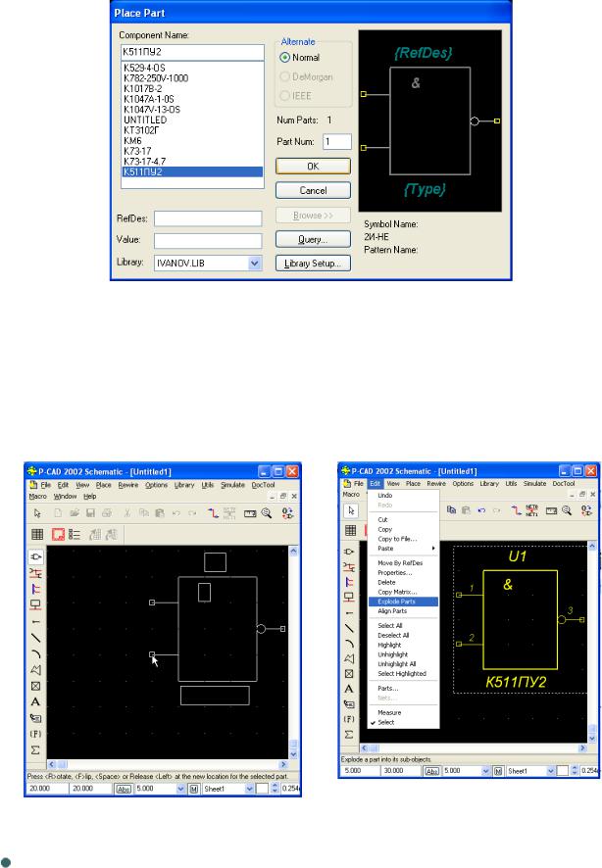602x868 pixels.
Task: Toggle the M macro button in right window
Action: (498, 771)
